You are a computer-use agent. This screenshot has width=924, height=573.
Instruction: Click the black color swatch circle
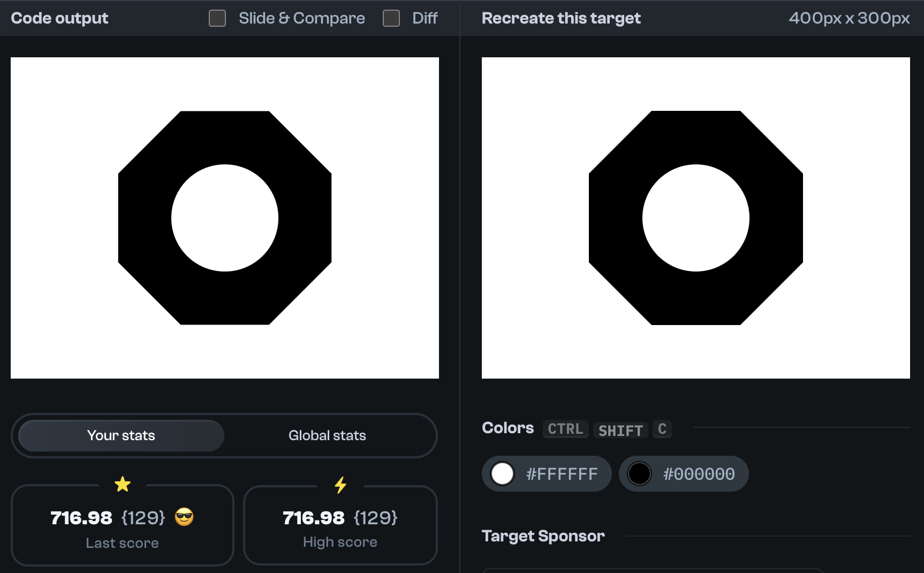[x=639, y=474]
